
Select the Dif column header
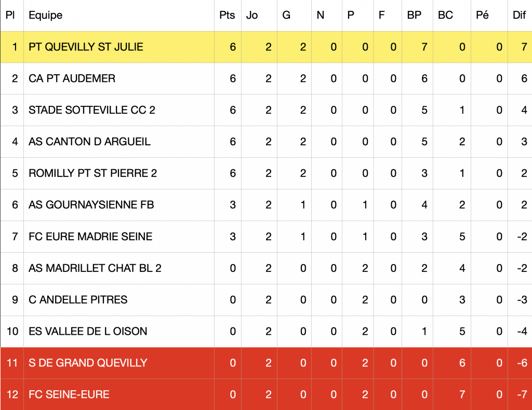pos(519,15)
